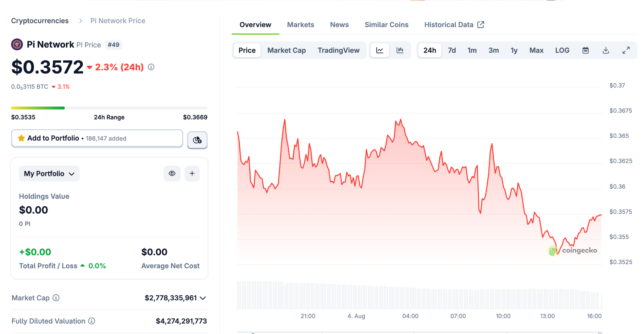Screen dimensions: 644x334
Task: Click the 24h Range progress bar
Action: pos(109,108)
